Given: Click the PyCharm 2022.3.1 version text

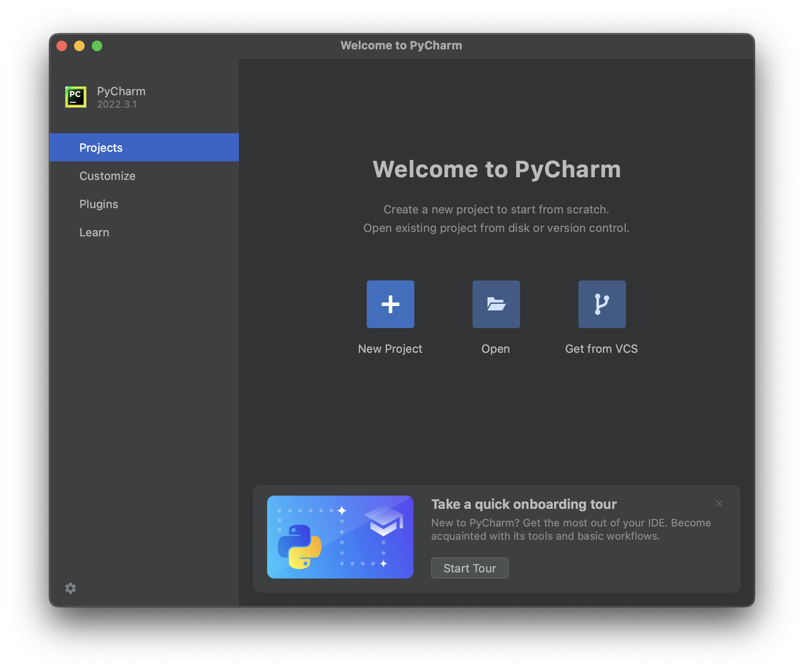Looking at the screenshot, I should coord(117,105).
